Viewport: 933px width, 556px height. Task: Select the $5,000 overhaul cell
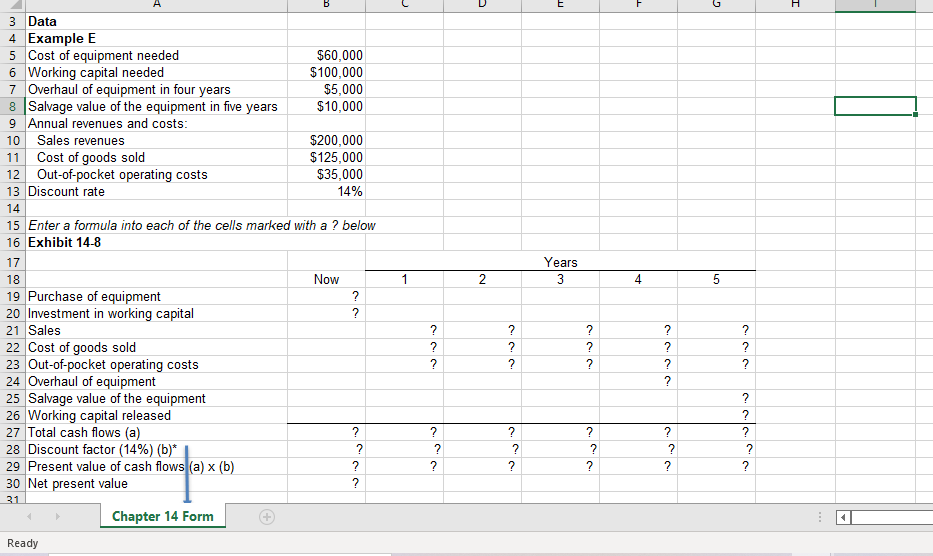pos(326,89)
